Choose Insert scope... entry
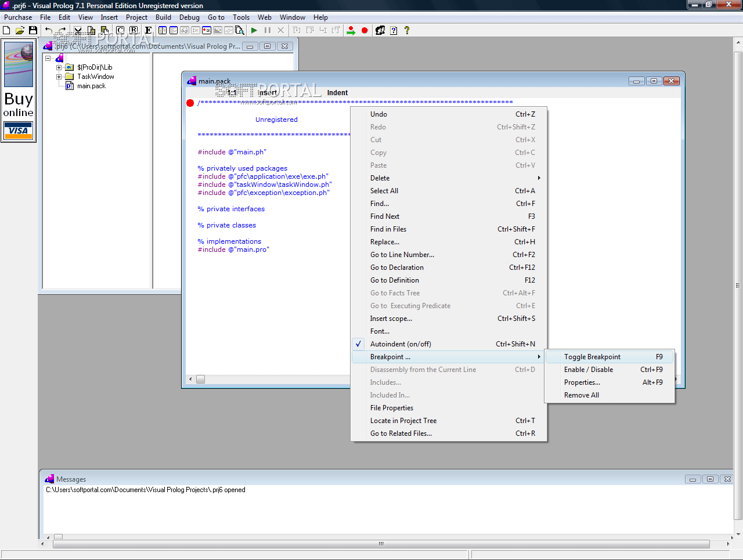This screenshot has height=560, width=743. coord(449,319)
